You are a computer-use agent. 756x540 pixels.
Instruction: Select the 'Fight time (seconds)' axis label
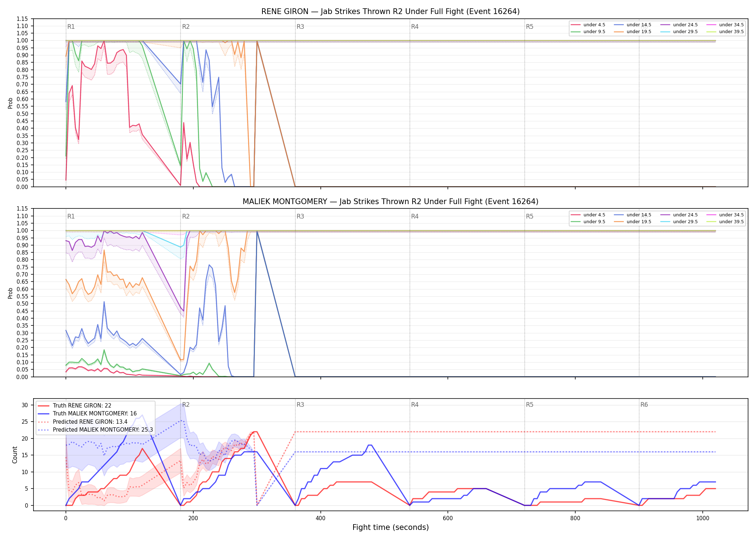tap(391, 527)
